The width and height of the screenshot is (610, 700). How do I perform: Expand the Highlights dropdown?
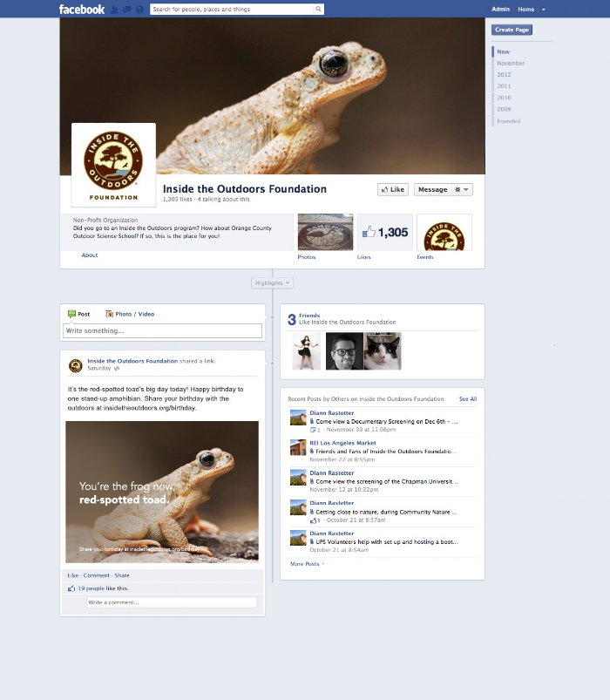272,283
